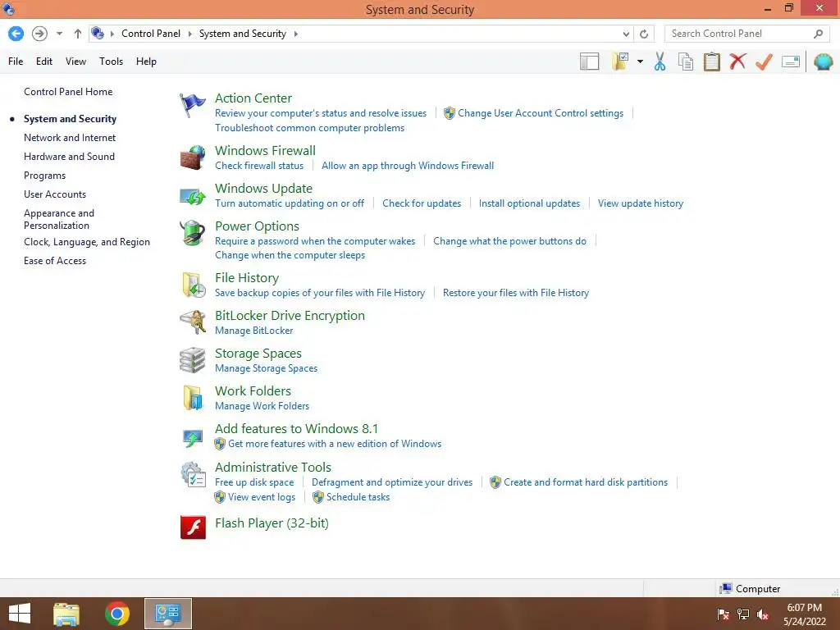840x630 pixels.
Task: Click the orange checkmark toolbar icon
Action: coord(764,62)
